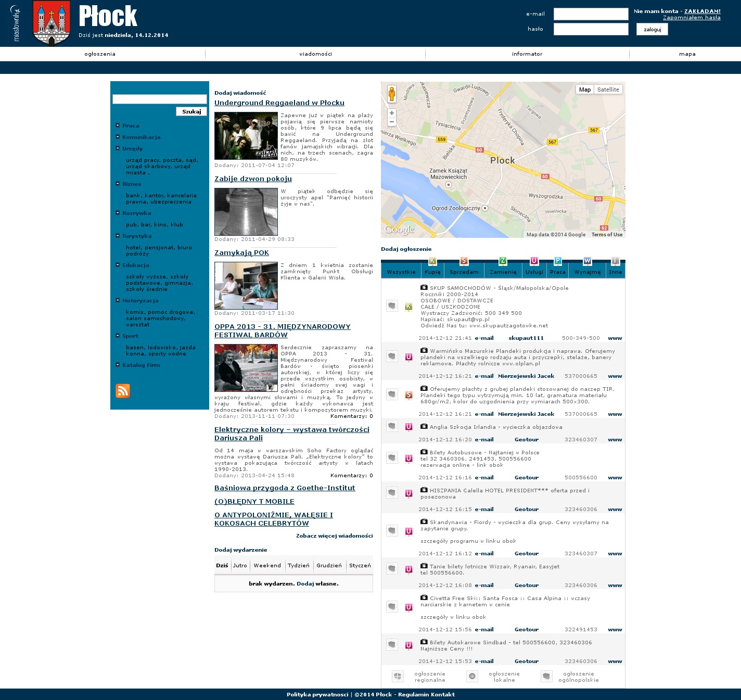This screenshot has width=741, height=700.
Task: Click the regional announcement icon in legend
Action: pyautogui.click(x=398, y=676)
